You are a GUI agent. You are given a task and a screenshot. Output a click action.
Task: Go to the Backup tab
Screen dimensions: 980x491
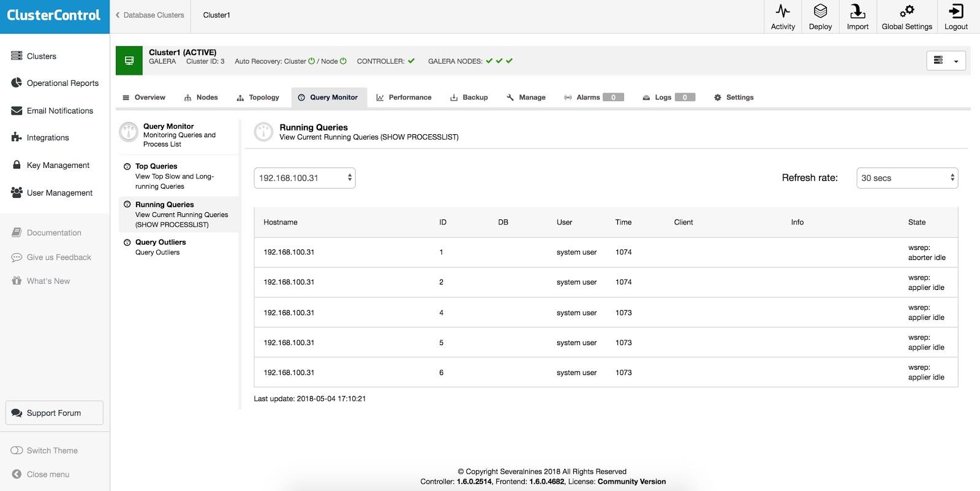coord(469,97)
